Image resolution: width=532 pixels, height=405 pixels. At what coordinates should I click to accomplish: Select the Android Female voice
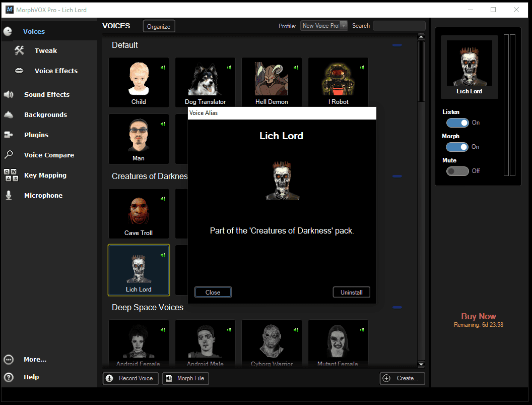point(139,343)
